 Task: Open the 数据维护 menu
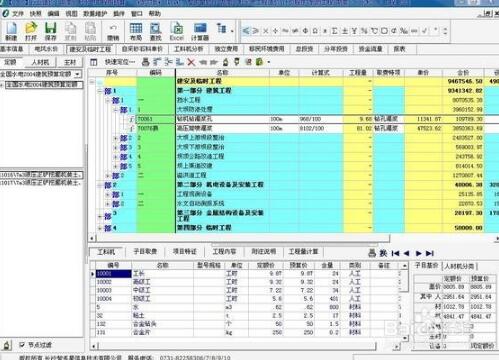[95, 14]
